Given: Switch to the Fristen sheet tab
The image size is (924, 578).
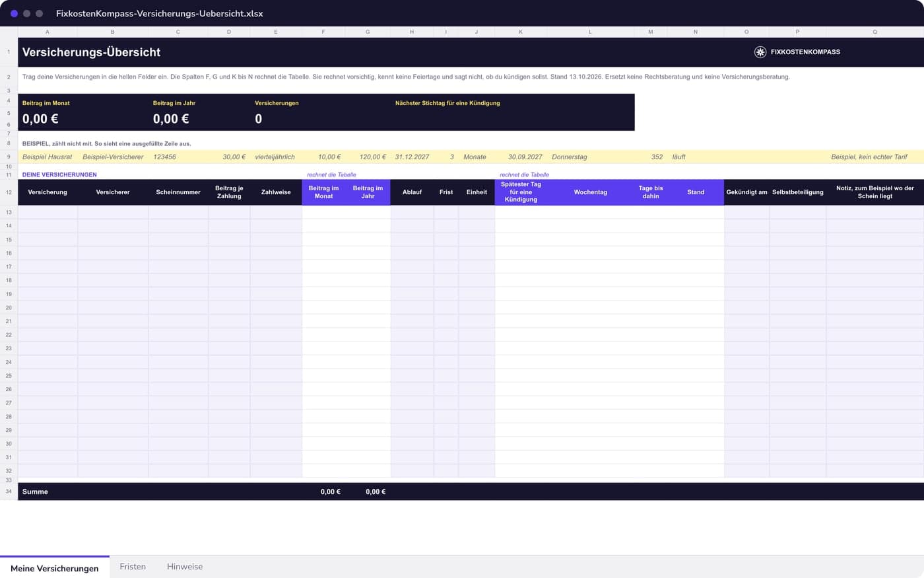Looking at the screenshot, I should tap(133, 567).
